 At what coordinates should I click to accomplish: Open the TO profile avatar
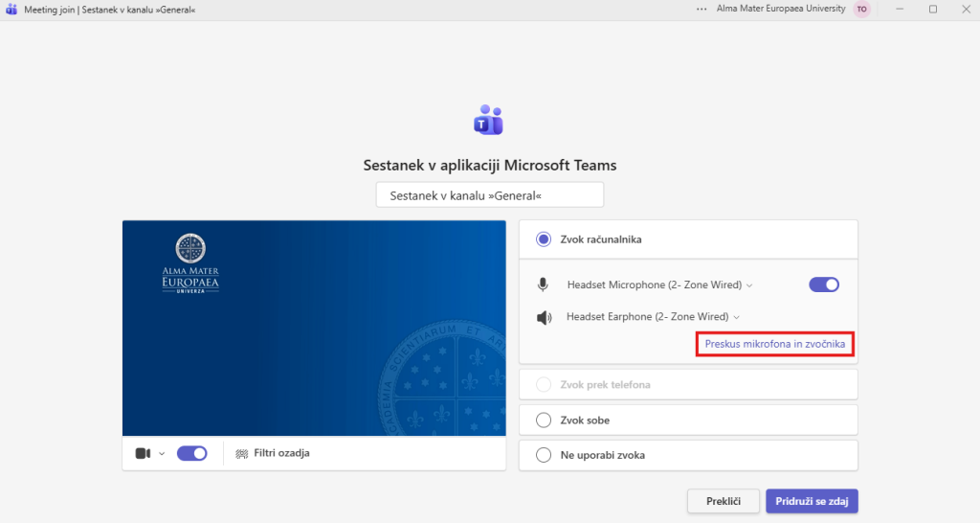click(x=862, y=10)
